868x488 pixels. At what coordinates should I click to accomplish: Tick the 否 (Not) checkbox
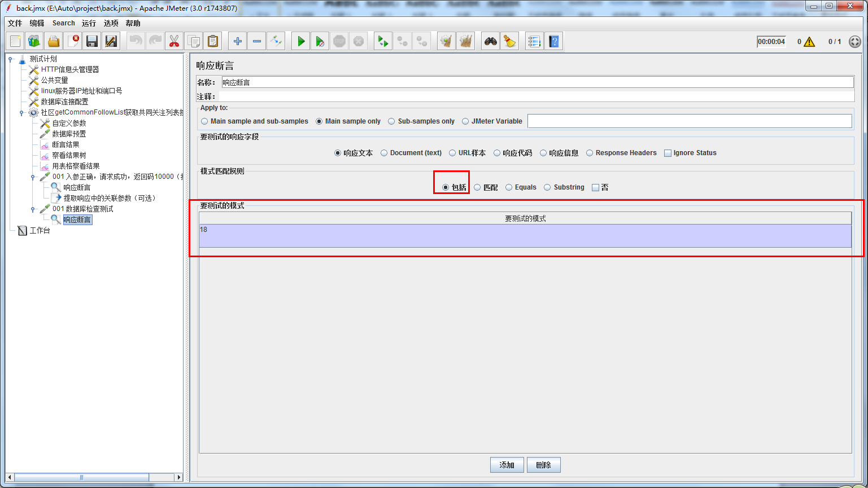pos(600,187)
